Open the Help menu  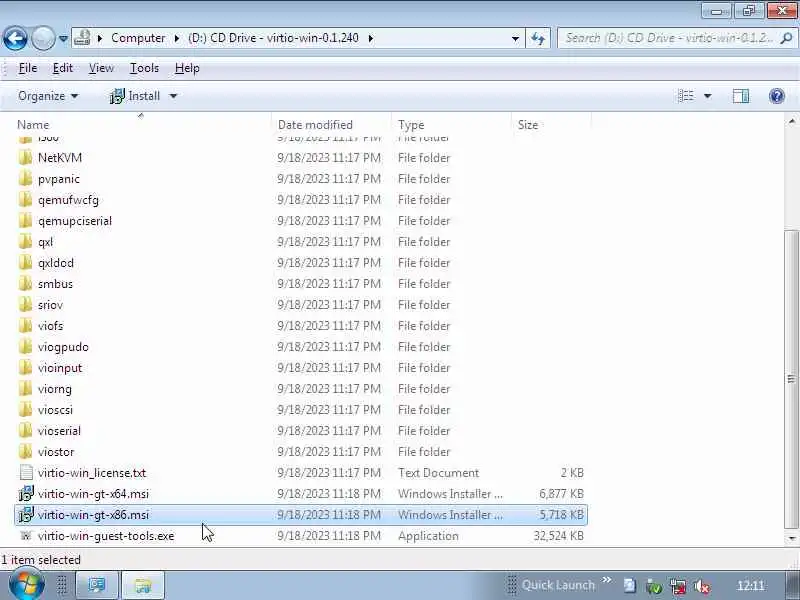click(x=187, y=68)
